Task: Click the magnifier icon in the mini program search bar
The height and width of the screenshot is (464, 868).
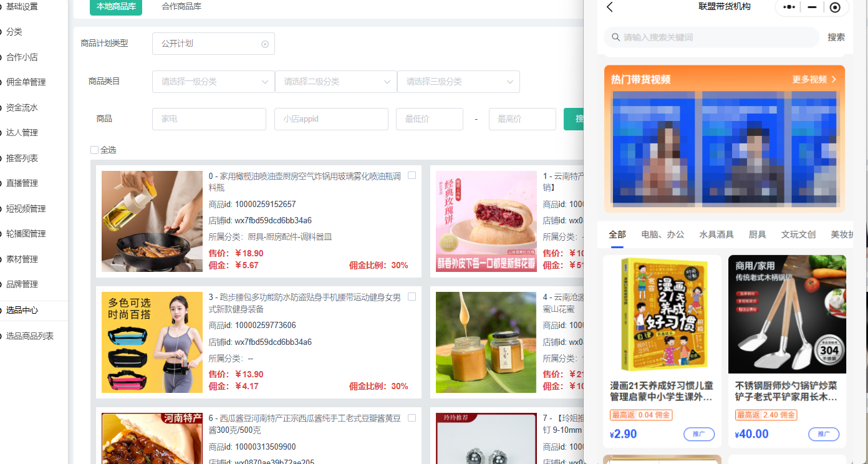Action: 615,37
